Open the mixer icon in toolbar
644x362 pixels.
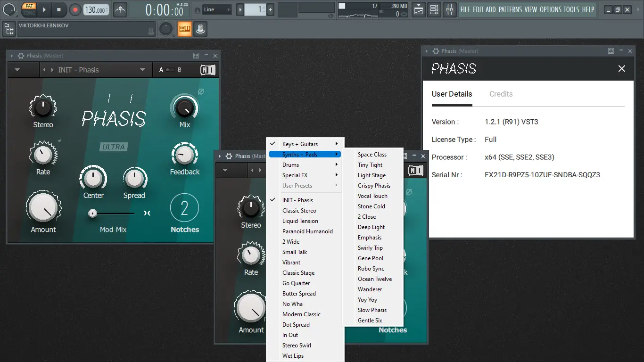click(x=450, y=9)
